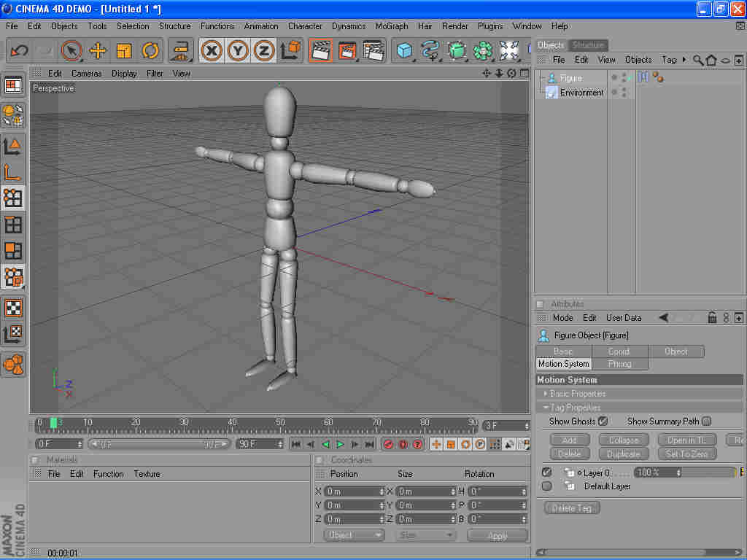
Task: Toggle the Default Layer checkbox
Action: (546, 486)
